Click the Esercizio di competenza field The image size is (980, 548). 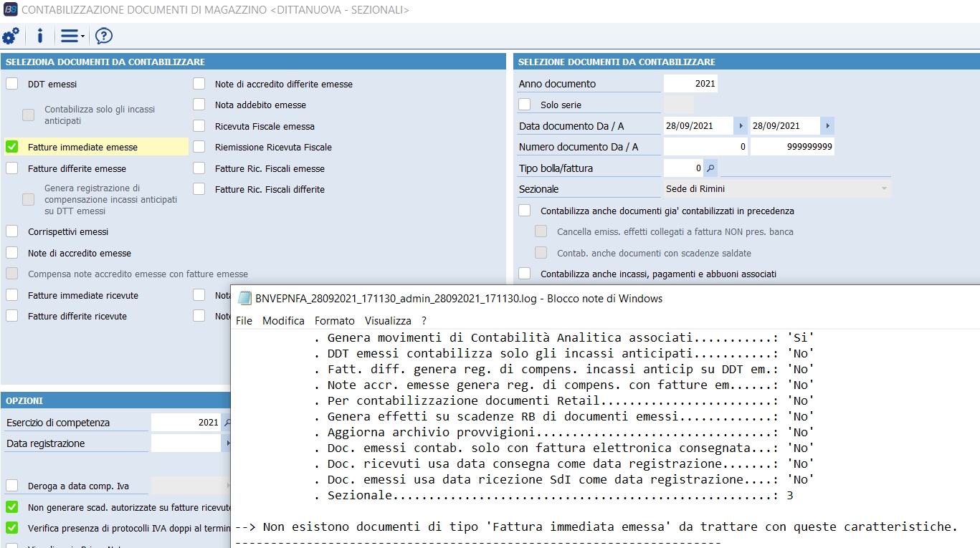(x=186, y=423)
